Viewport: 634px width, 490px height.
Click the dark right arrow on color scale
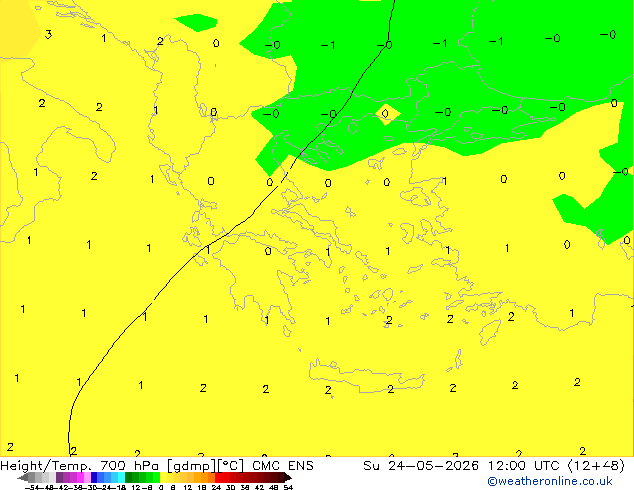click(288, 477)
